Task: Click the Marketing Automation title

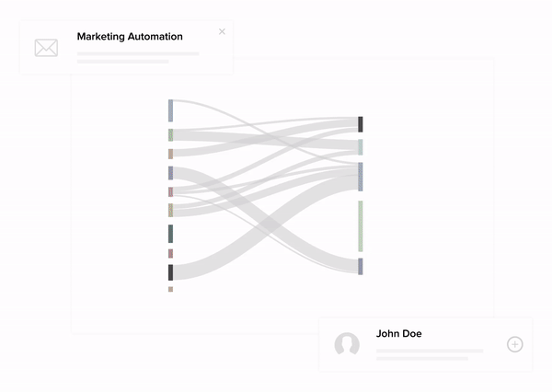Action: [130, 37]
